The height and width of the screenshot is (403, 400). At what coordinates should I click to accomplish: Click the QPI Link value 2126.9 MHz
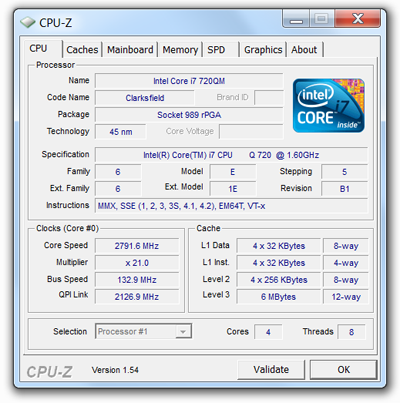137,297
